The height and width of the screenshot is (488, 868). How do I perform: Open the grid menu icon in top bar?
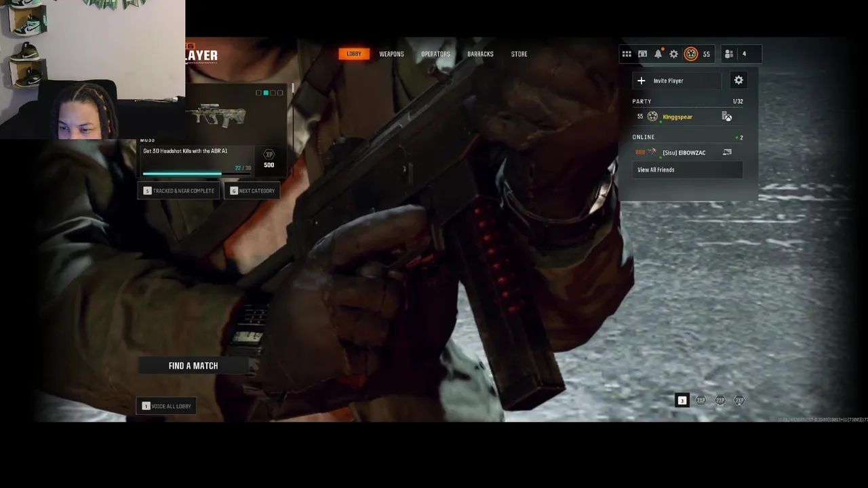[x=627, y=54]
